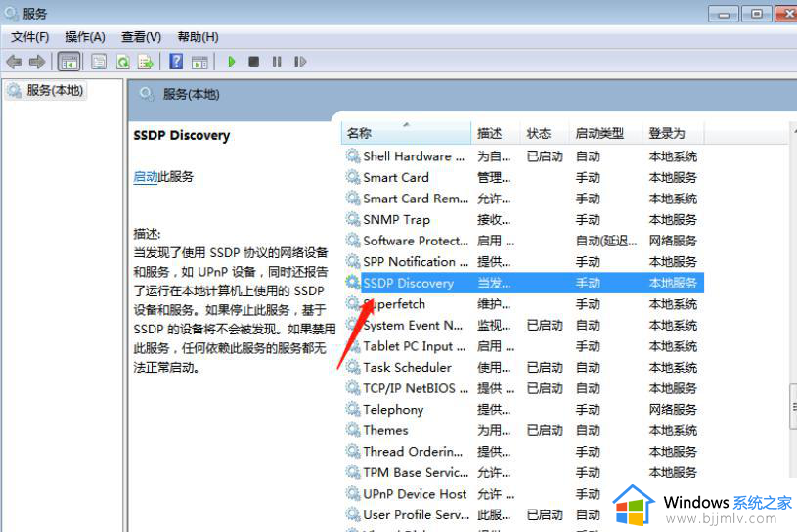
Task: Open the 帮助(H) menu
Action: pyautogui.click(x=198, y=37)
